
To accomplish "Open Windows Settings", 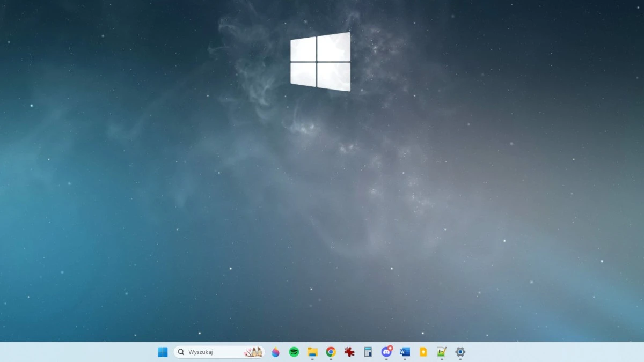I will 460,352.
